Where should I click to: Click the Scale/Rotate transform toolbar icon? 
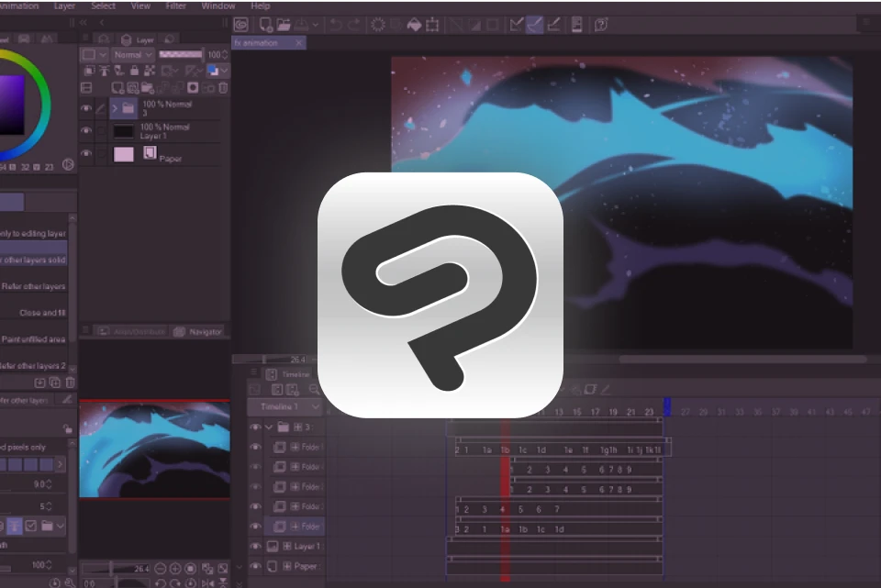(432, 25)
